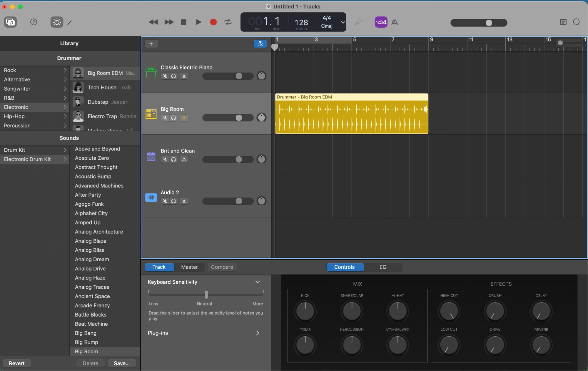Image resolution: width=588 pixels, height=371 pixels.
Task: Select the Track tab
Action: coord(159,267)
